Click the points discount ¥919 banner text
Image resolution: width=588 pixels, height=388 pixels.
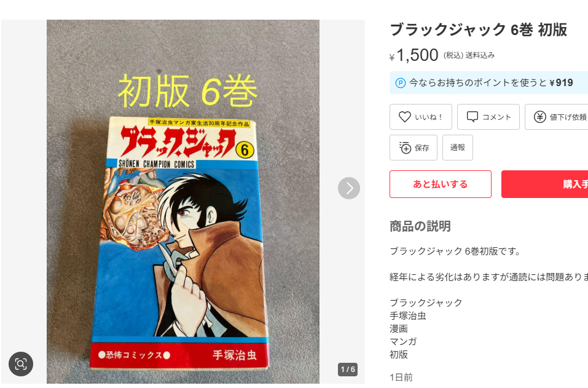pos(491,82)
